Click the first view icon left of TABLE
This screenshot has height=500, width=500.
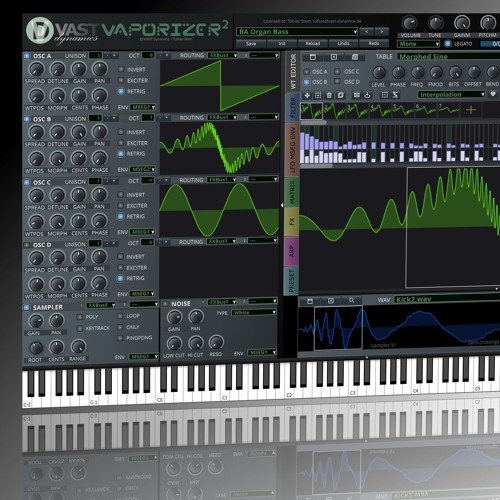[x=313, y=57]
